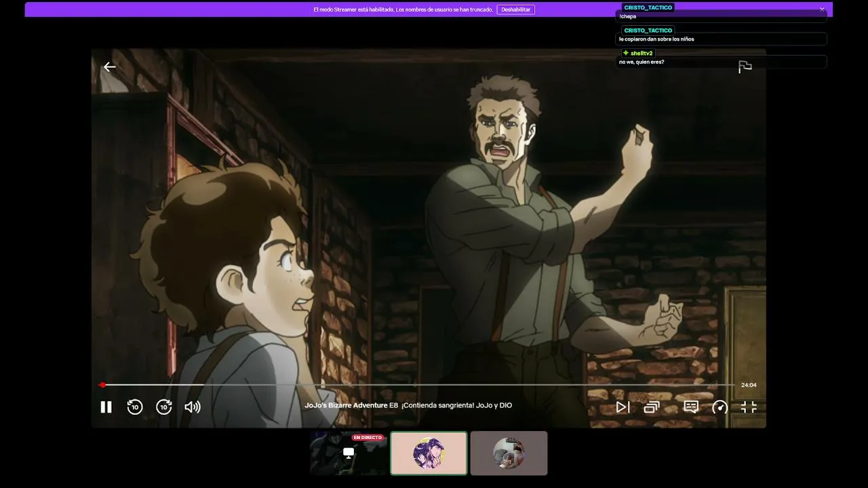Viewport: 868px width, 488px height.
Task: Click the shelltv2 username in chat
Action: [642, 53]
